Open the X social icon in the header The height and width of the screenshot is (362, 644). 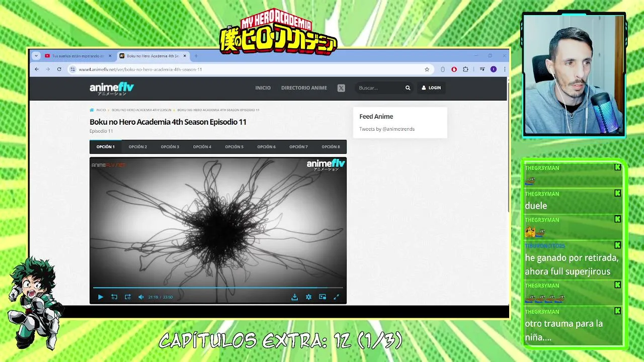point(341,88)
